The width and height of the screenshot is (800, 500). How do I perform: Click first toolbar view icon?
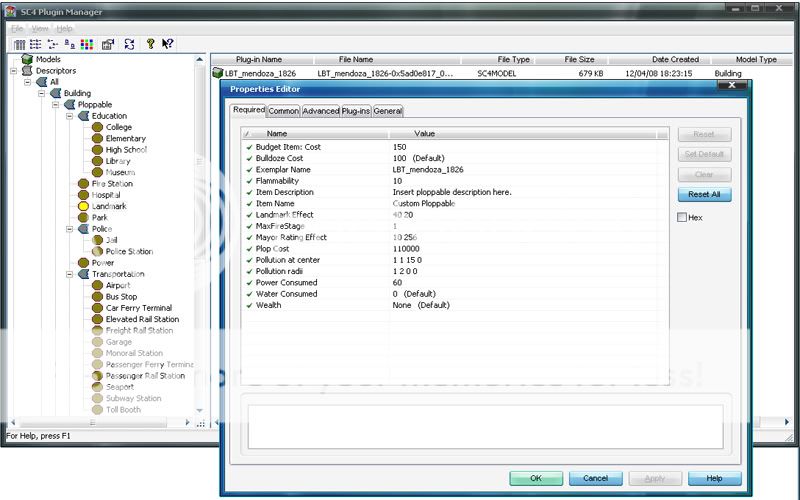(20, 44)
